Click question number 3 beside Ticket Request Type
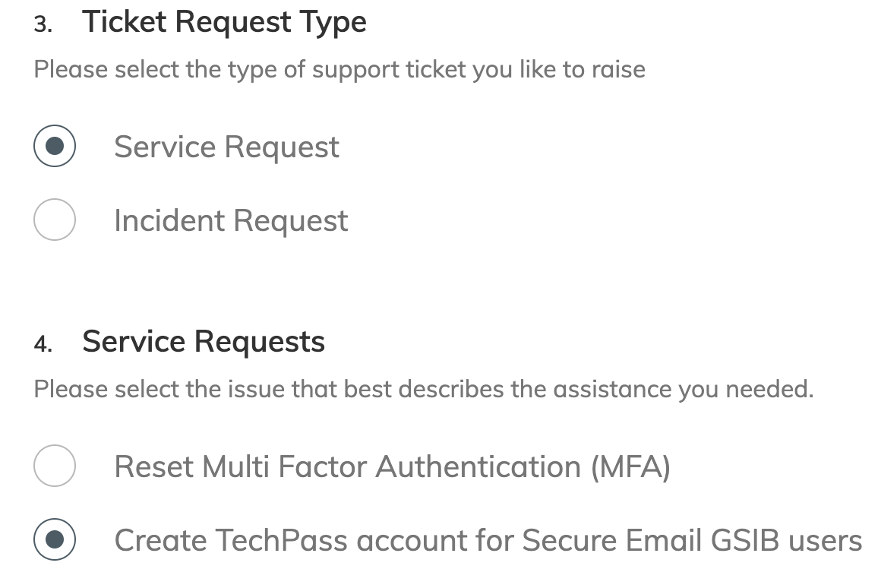881x588 pixels. (43, 24)
